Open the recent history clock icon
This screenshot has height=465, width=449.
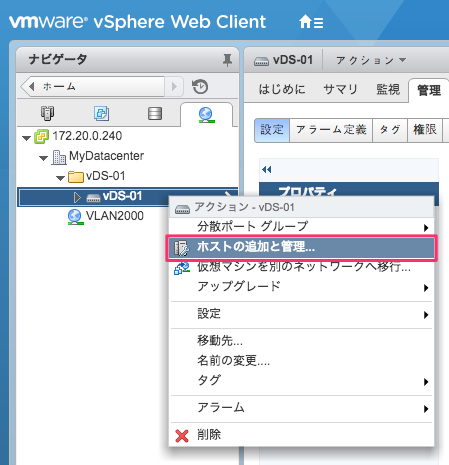[x=200, y=87]
